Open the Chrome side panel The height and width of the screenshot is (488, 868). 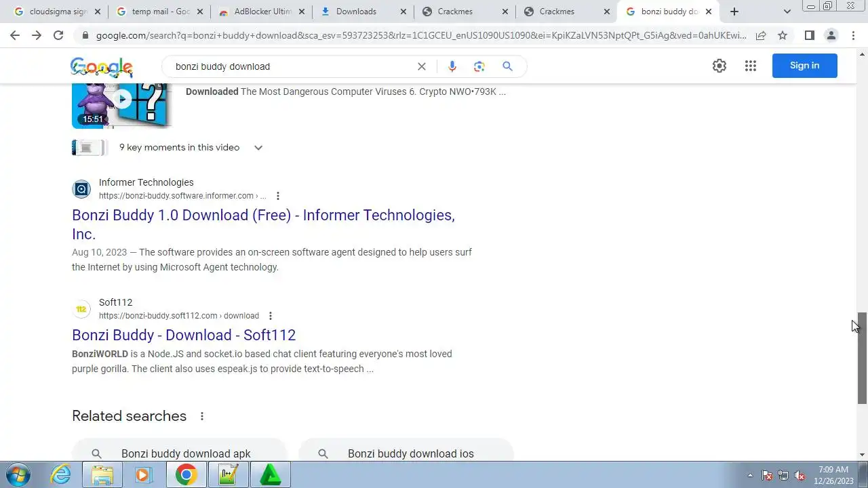pyautogui.click(x=810, y=35)
